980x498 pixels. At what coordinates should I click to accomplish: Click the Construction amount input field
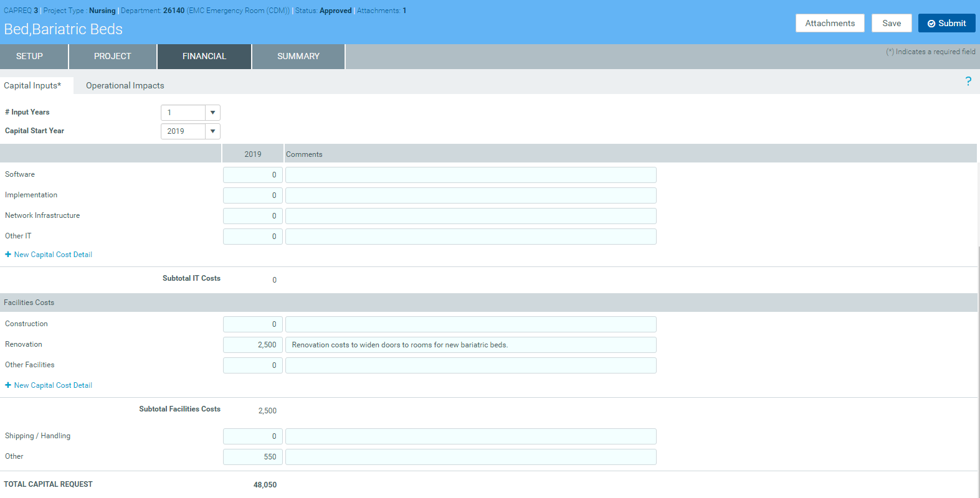point(253,324)
